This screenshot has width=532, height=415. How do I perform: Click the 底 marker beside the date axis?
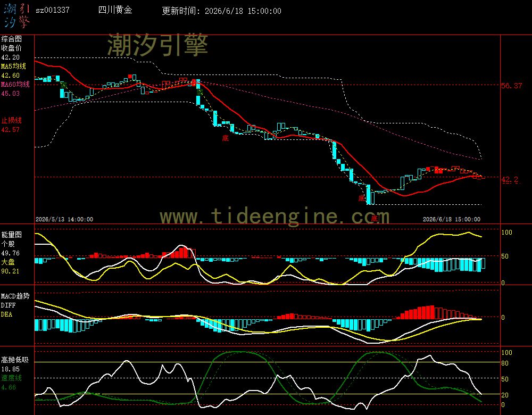(374, 218)
